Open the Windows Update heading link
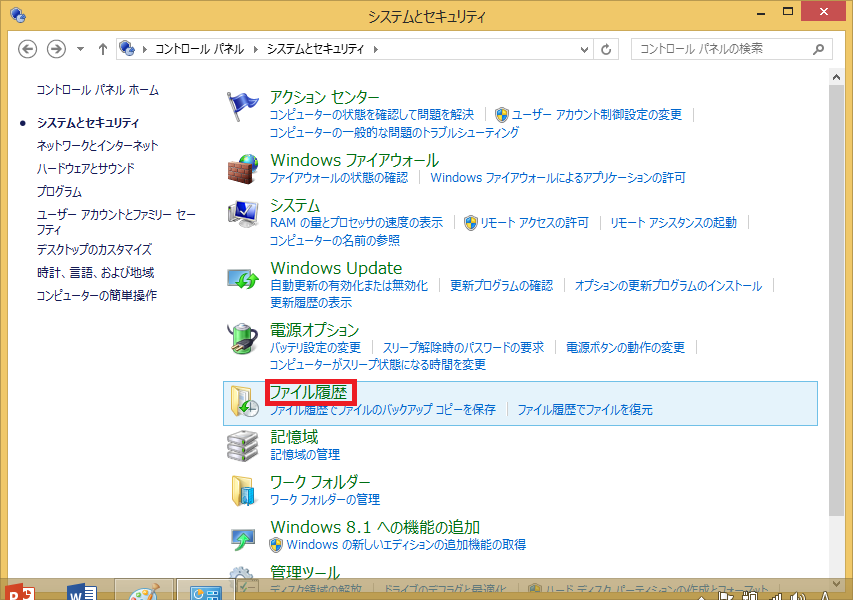853x600 pixels. [x=336, y=268]
